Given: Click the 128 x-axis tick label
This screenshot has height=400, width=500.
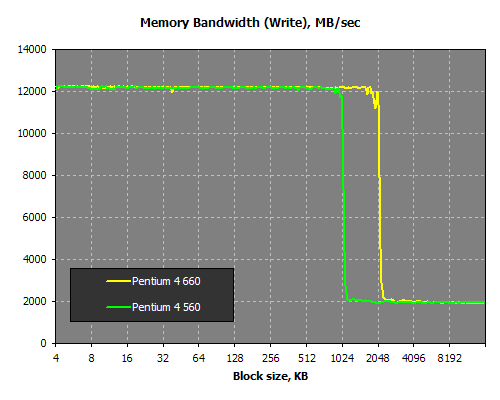Looking at the screenshot, I should pos(235,358).
